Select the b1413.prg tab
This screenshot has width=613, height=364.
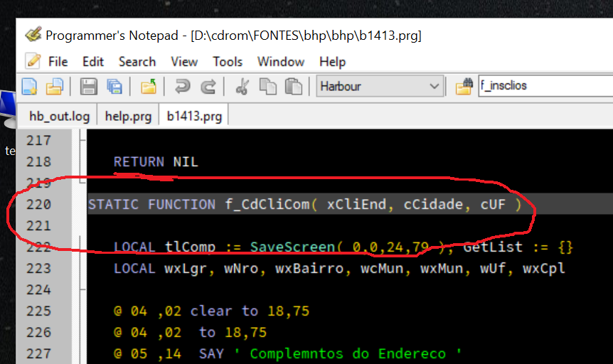[194, 116]
